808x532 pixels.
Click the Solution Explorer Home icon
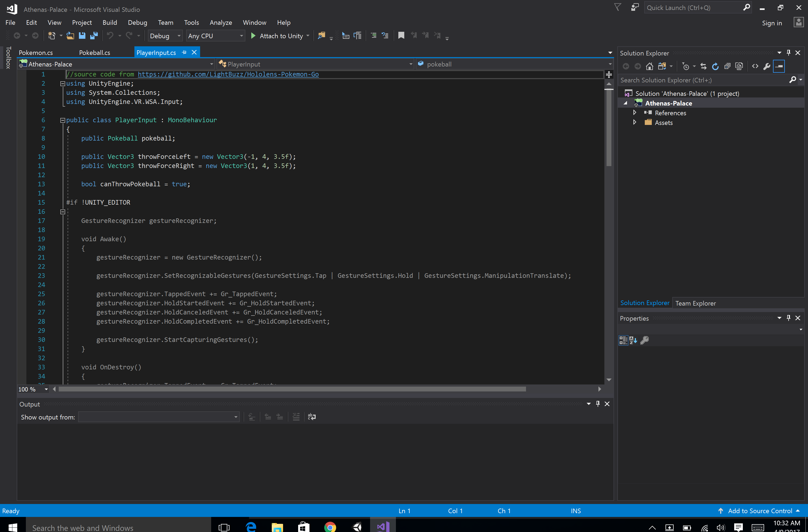coord(649,66)
